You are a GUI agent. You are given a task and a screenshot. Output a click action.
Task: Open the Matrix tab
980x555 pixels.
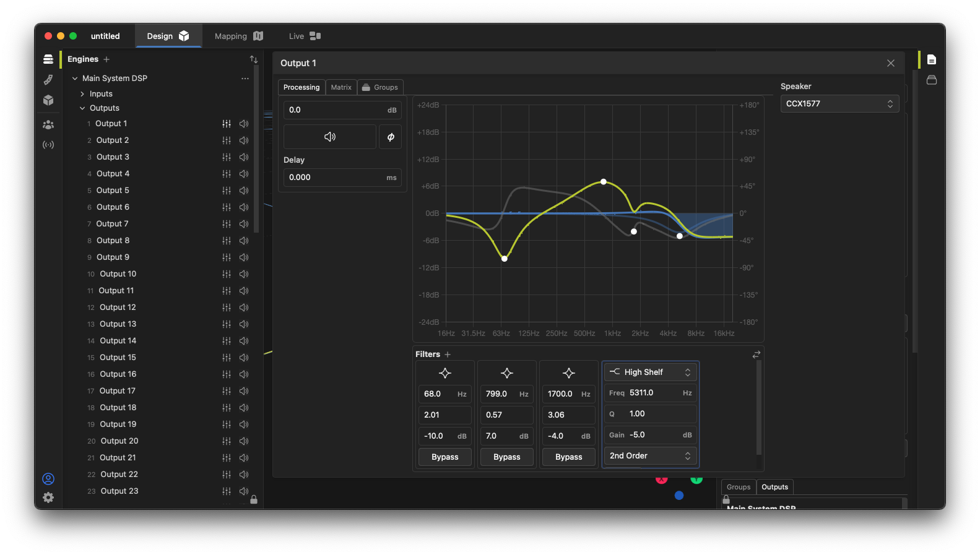341,87
